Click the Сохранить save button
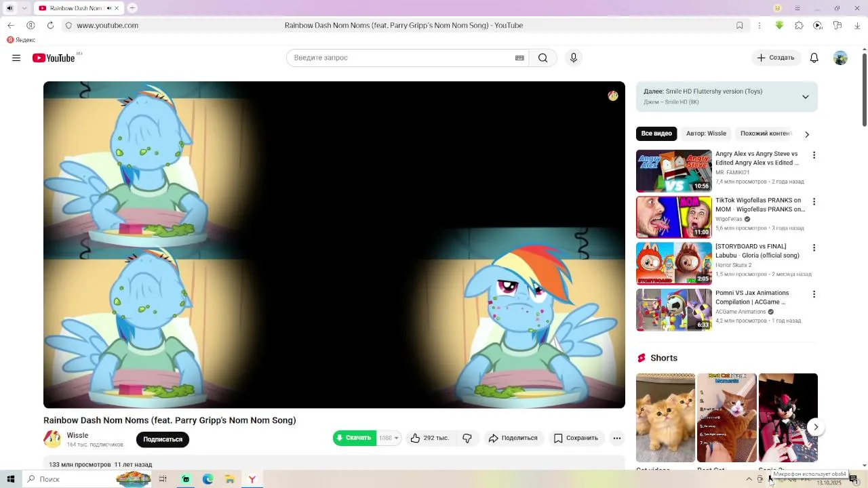This screenshot has width=868, height=488. pos(576,438)
